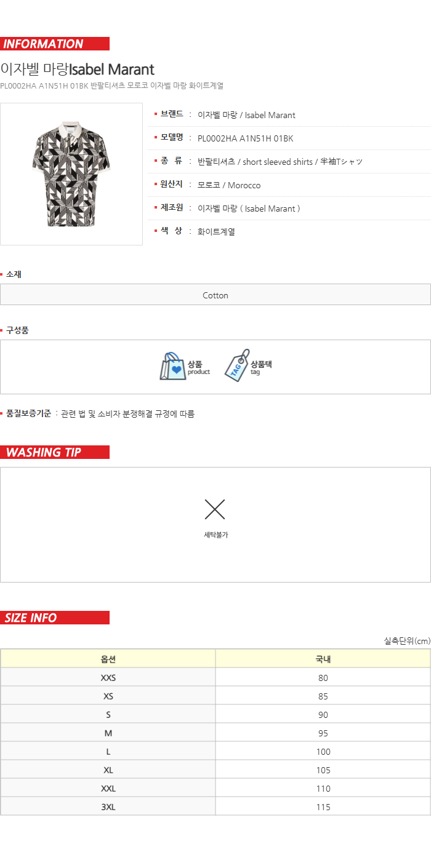431x868 pixels.
Task: Click the red INFORMATION header banner
Action: coord(55,44)
